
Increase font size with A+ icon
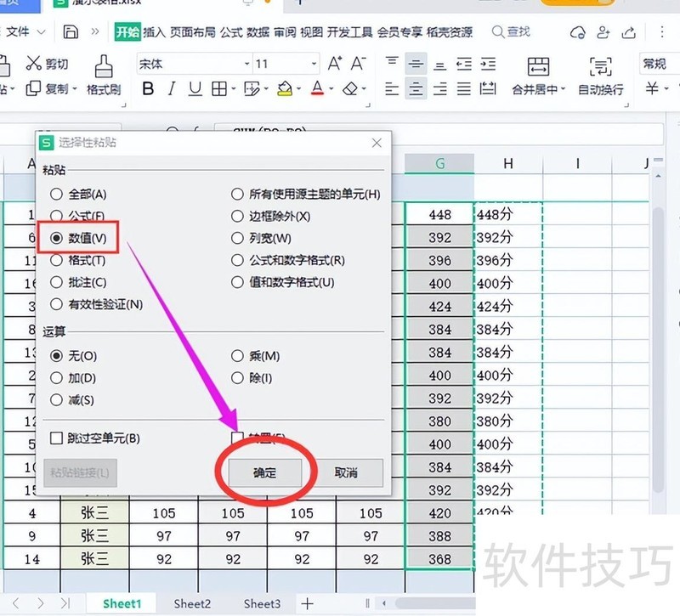[335, 64]
